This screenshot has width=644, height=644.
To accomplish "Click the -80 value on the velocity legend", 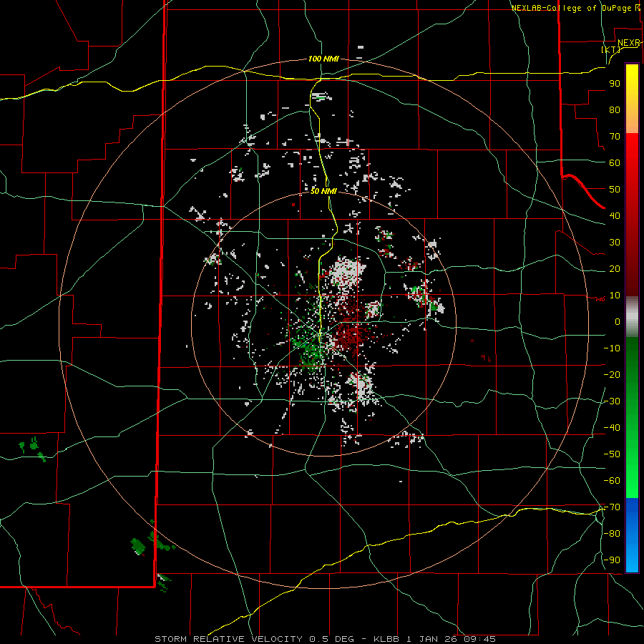I will tap(612, 534).
